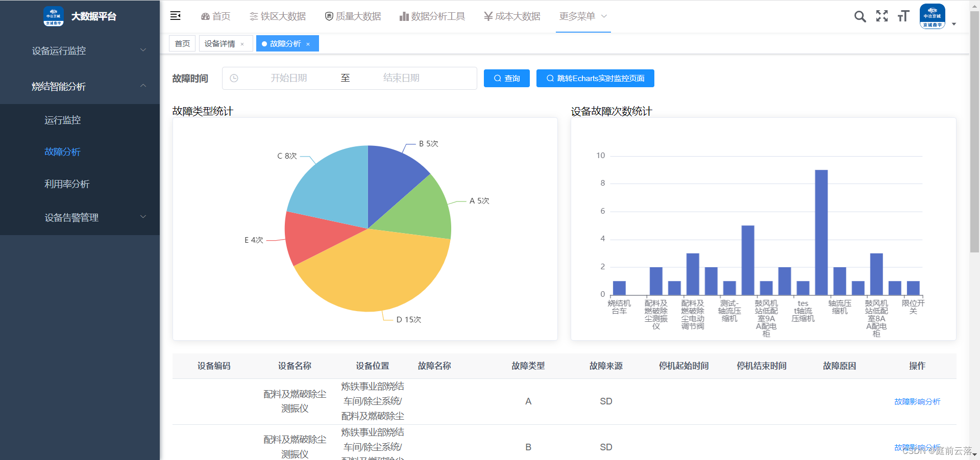Click 故障来源 column header
Image resolution: width=980 pixels, height=460 pixels.
coord(606,366)
